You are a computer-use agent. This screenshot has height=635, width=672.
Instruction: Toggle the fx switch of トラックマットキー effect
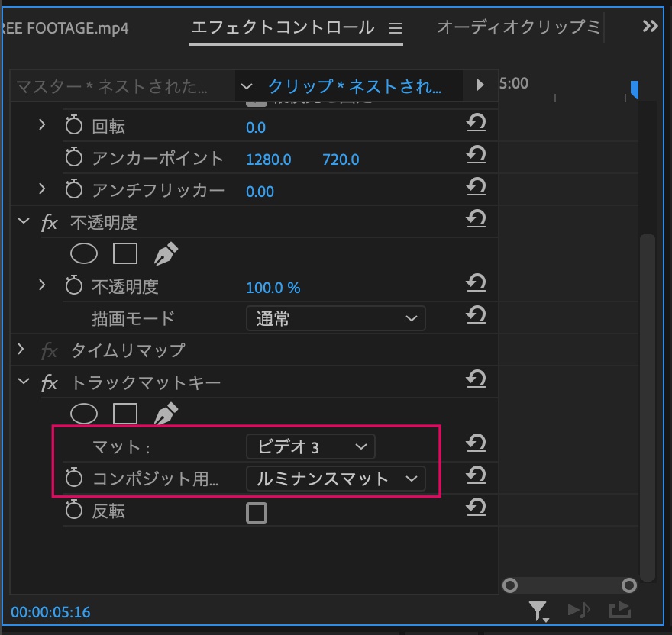click(50, 382)
